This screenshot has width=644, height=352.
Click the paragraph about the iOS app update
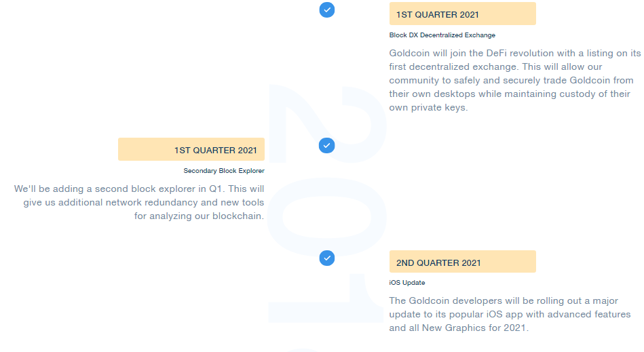tap(510, 314)
